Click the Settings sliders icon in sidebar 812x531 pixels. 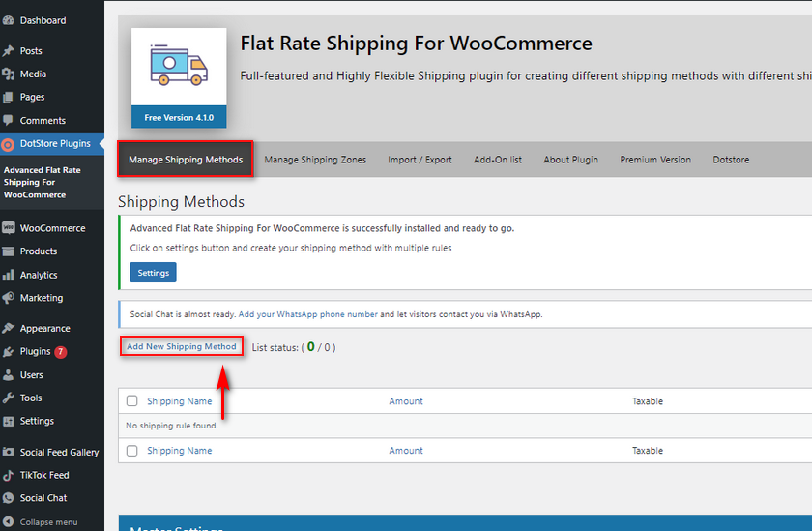pyautogui.click(x=8, y=421)
